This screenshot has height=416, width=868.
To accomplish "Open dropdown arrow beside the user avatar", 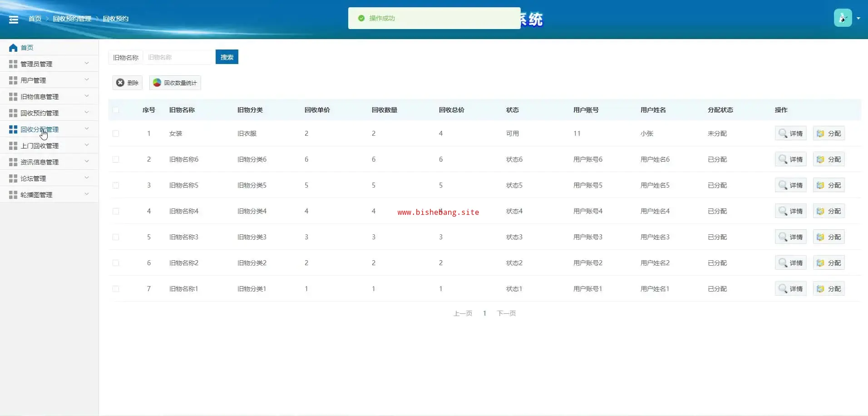I will (858, 19).
